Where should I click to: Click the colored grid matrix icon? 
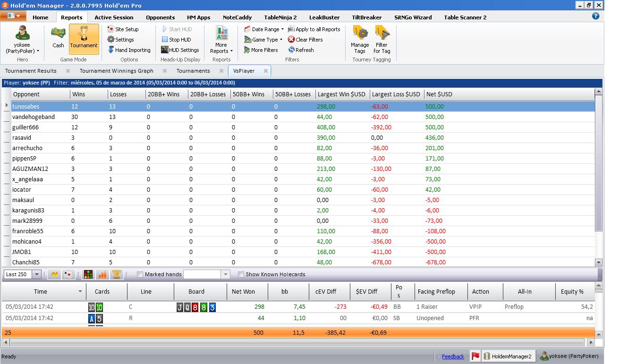pyautogui.click(x=88, y=274)
